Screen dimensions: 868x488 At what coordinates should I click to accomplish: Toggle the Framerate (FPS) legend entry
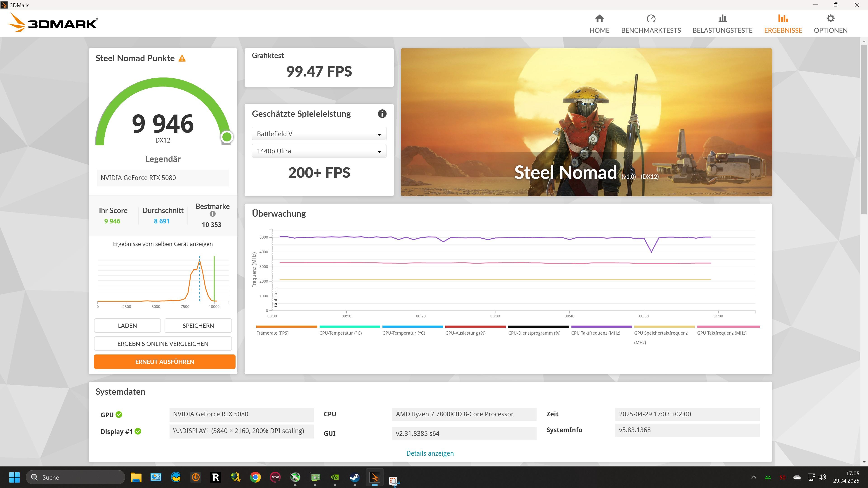point(272,333)
